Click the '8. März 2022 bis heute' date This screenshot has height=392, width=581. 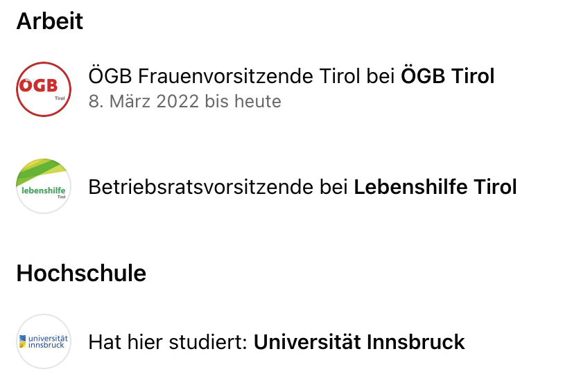coord(185,101)
